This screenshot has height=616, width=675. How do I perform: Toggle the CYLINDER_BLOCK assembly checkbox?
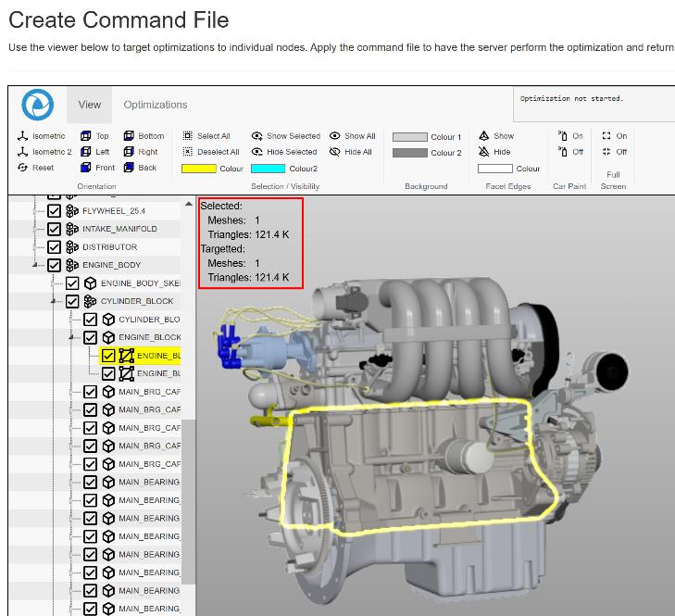point(72,302)
